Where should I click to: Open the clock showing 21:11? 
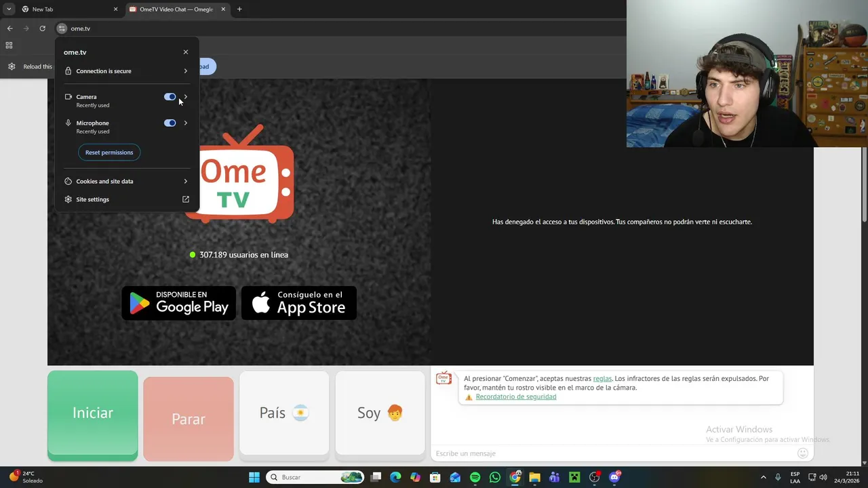(846, 477)
